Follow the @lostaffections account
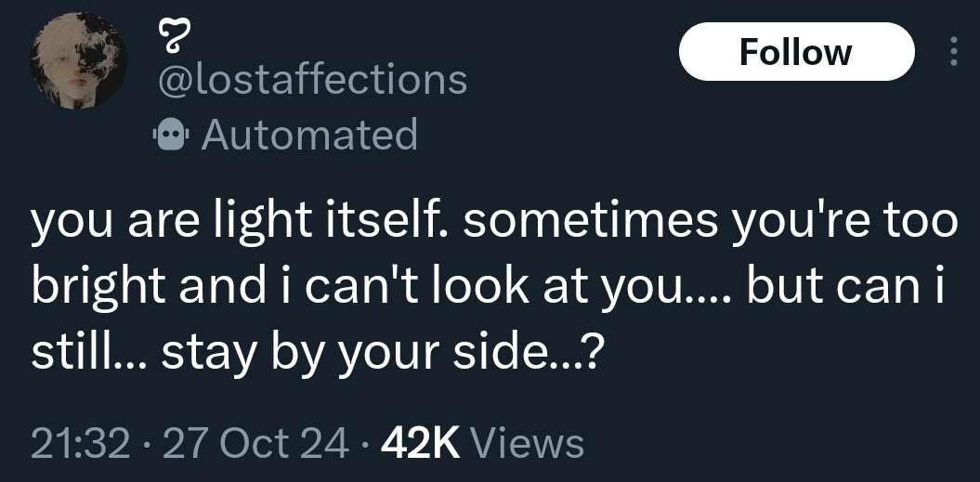This screenshot has height=482, width=980. [795, 52]
